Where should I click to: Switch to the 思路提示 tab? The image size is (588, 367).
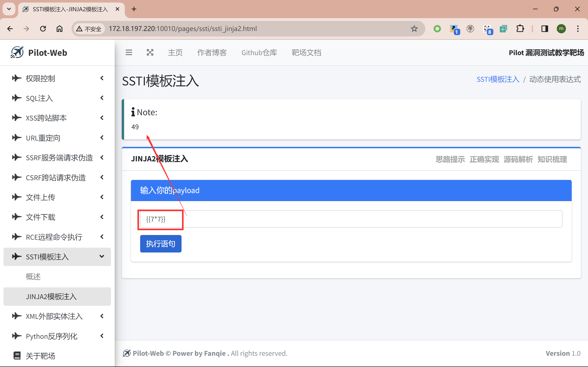pyautogui.click(x=450, y=159)
